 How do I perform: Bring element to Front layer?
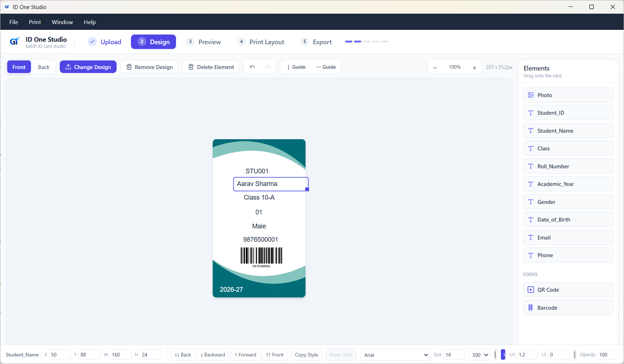click(x=275, y=355)
